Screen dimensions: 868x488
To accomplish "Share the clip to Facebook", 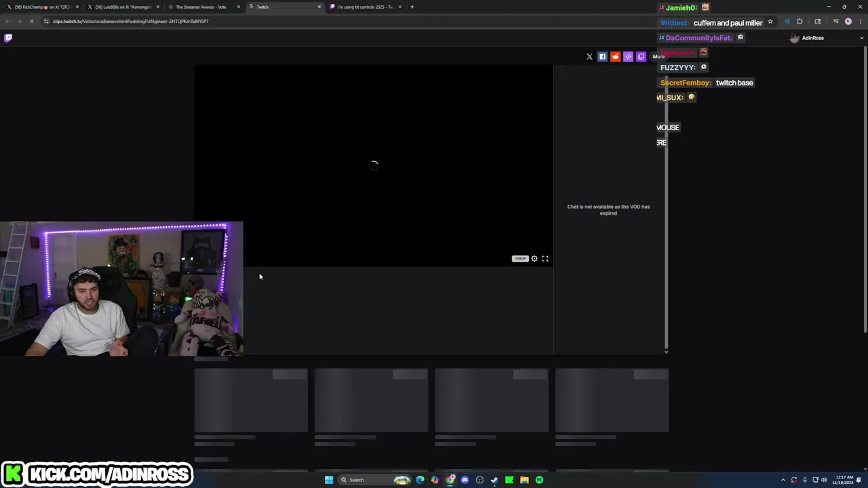I will coord(602,57).
